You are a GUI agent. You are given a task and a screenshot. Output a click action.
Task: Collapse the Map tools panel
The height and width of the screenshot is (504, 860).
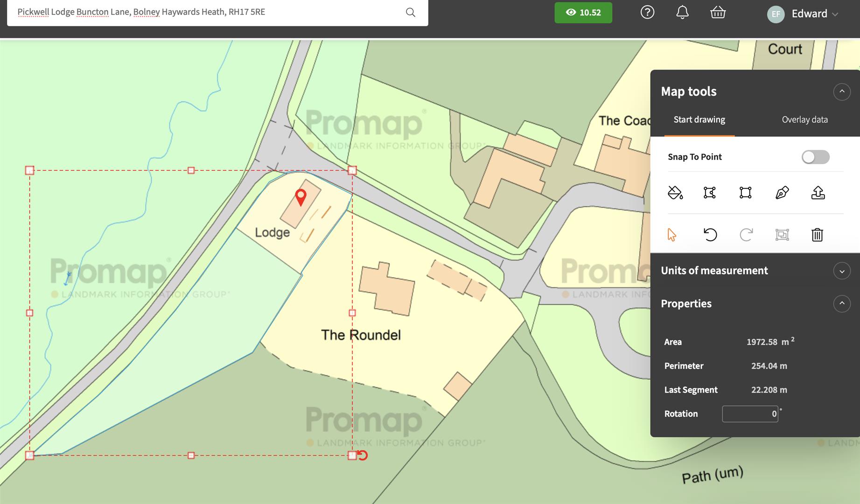[x=842, y=91]
